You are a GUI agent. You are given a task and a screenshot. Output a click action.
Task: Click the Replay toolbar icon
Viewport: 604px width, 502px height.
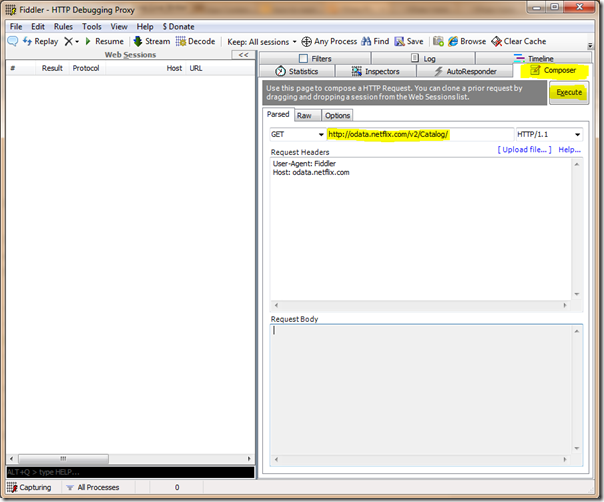click(27, 42)
